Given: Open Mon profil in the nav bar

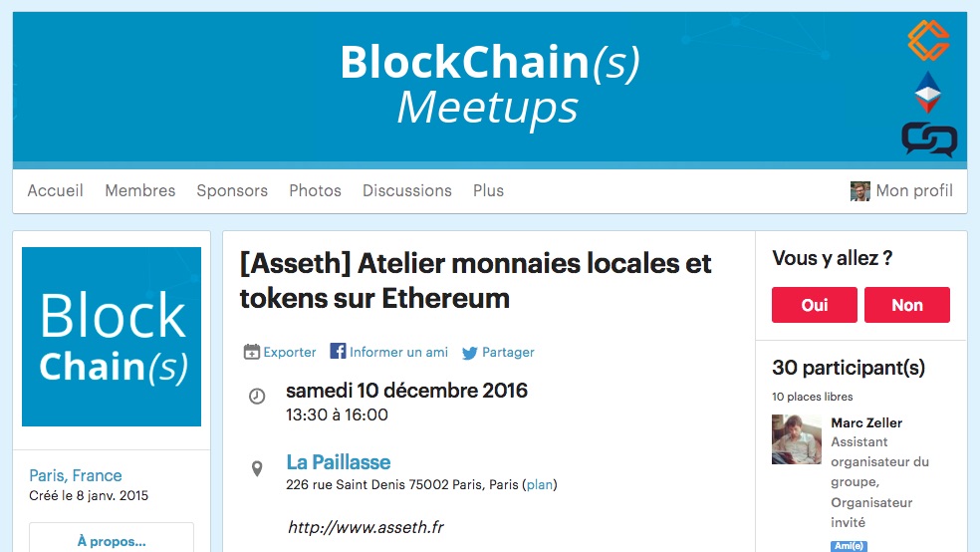Looking at the screenshot, I should tap(901, 190).
